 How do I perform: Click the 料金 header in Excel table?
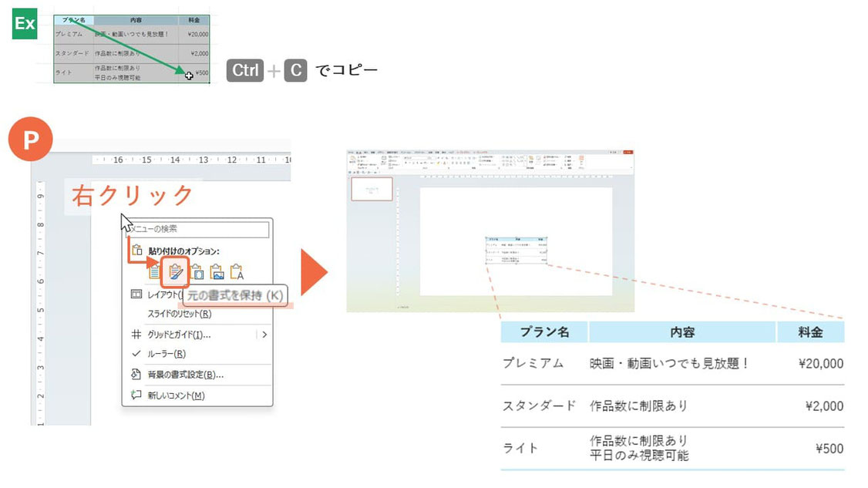[x=193, y=20]
